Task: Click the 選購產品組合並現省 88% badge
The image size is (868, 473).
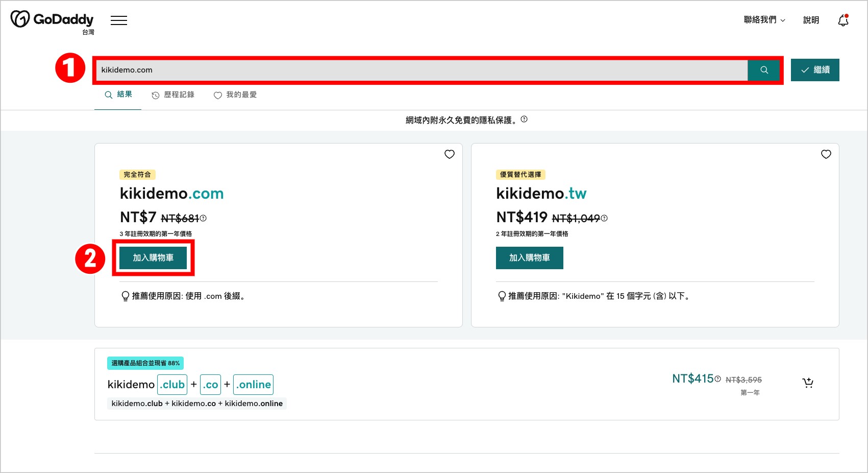Action: pos(145,363)
